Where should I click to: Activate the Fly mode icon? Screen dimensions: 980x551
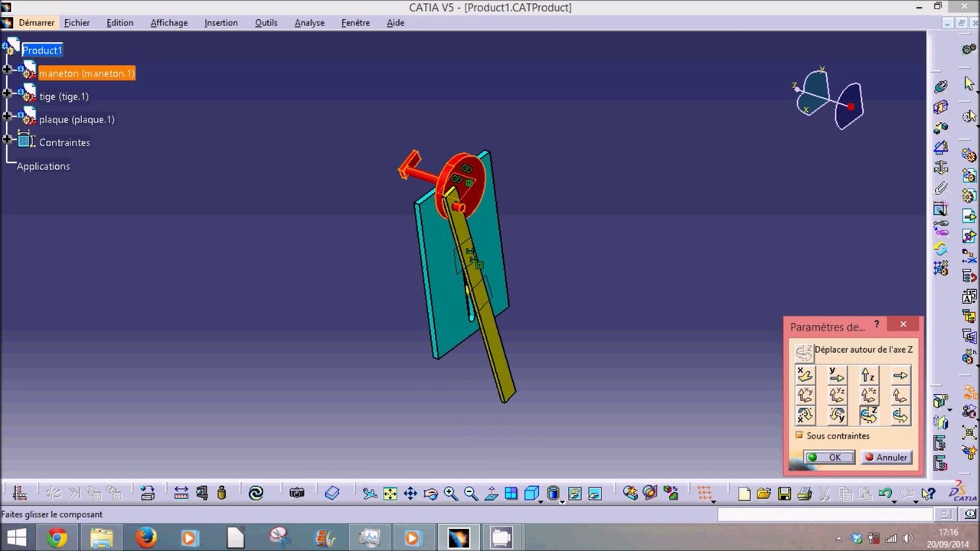pos(370,494)
